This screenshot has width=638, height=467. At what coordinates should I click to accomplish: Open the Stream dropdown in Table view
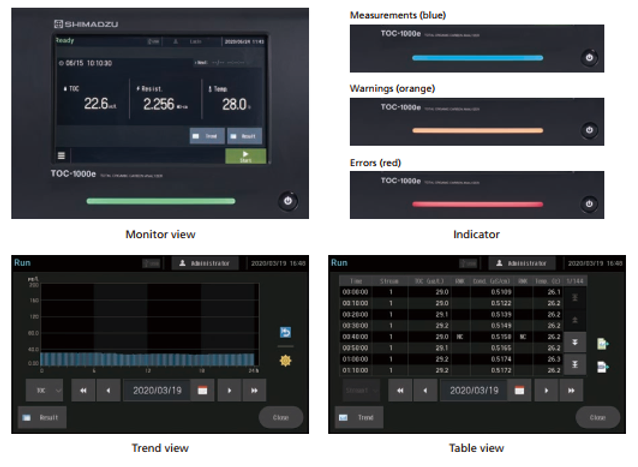361,391
